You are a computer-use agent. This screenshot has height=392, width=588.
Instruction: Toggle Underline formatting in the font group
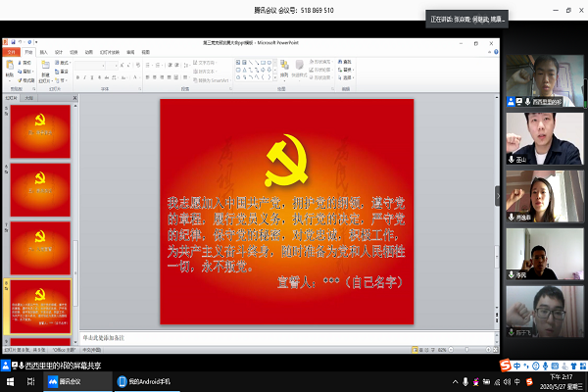click(91, 75)
